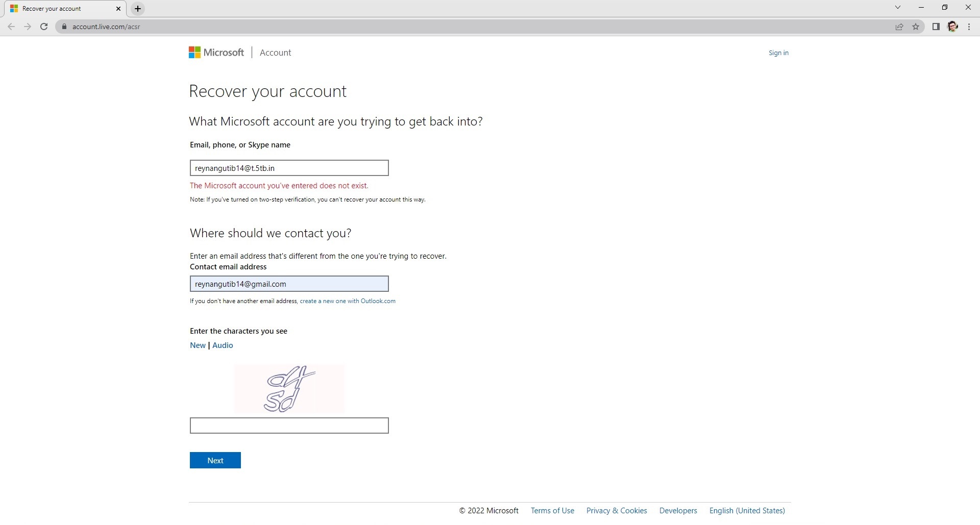
Task: Click the 'does not exist' error message
Action: [x=279, y=186]
